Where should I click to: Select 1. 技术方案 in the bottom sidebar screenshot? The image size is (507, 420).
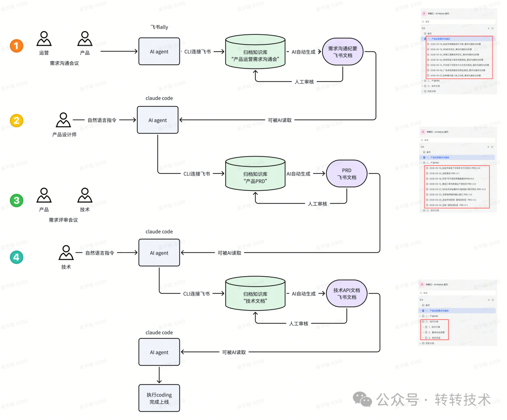point(434,327)
